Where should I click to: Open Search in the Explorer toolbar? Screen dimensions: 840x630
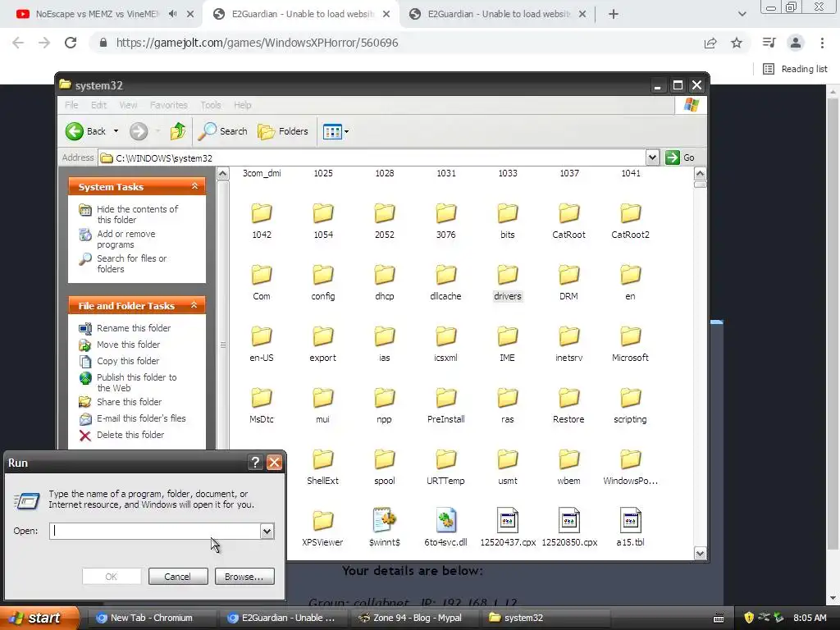pos(223,131)
